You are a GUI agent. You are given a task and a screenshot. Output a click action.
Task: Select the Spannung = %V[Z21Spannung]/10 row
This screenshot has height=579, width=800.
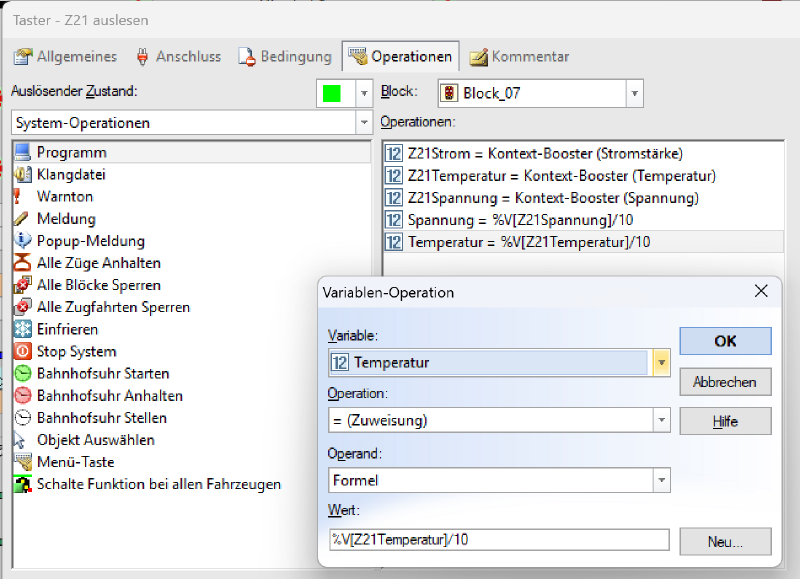(584, 220)
